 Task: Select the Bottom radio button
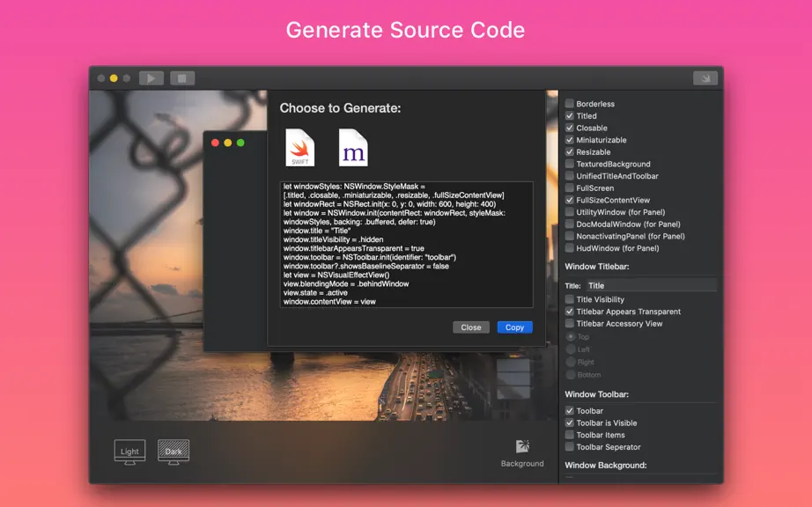point(571,375)
